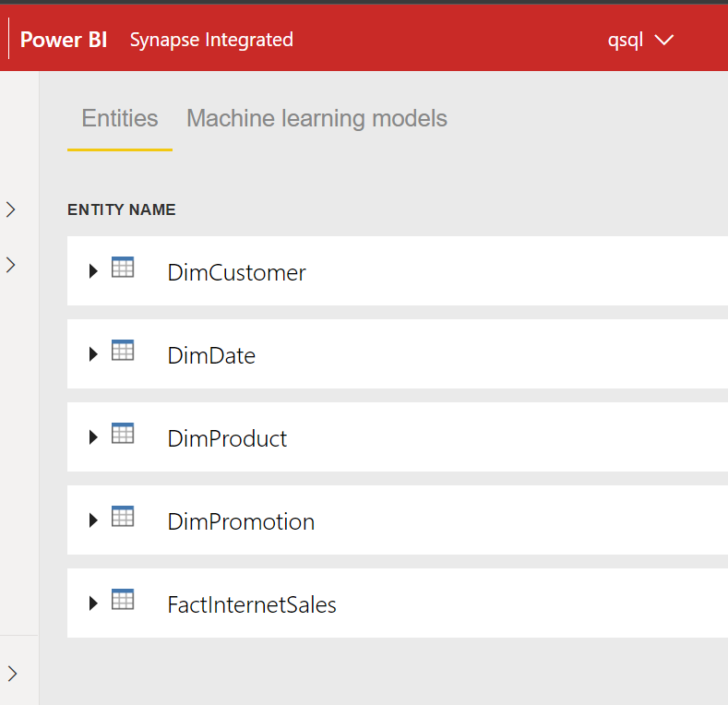Image resolution: width=728 pixels, height=705 pixels.
Task: Click the DimPromotion table icon
Action: coord(123,517)
